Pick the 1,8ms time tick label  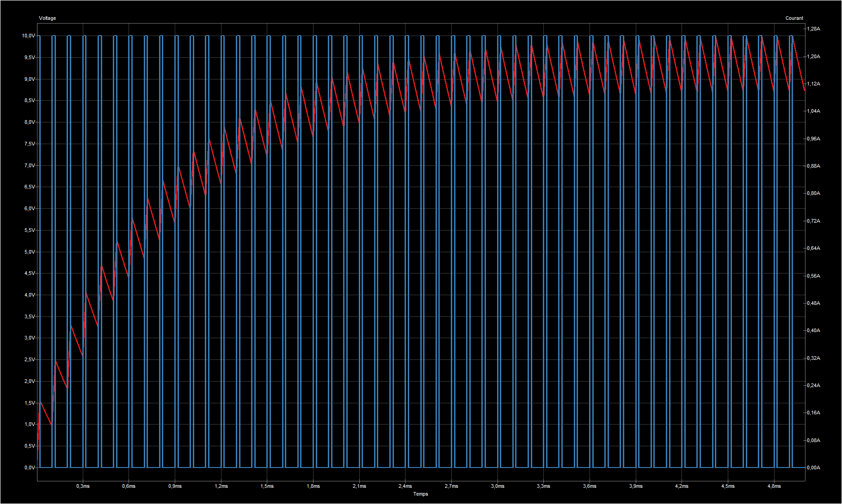(x=313, y=486)
